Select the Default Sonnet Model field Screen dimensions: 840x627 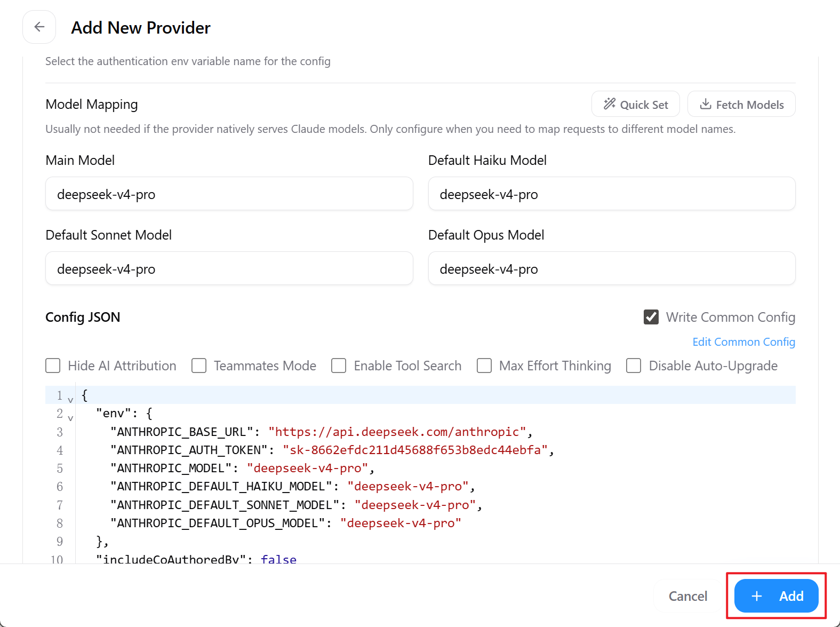(x=229, y=268)
